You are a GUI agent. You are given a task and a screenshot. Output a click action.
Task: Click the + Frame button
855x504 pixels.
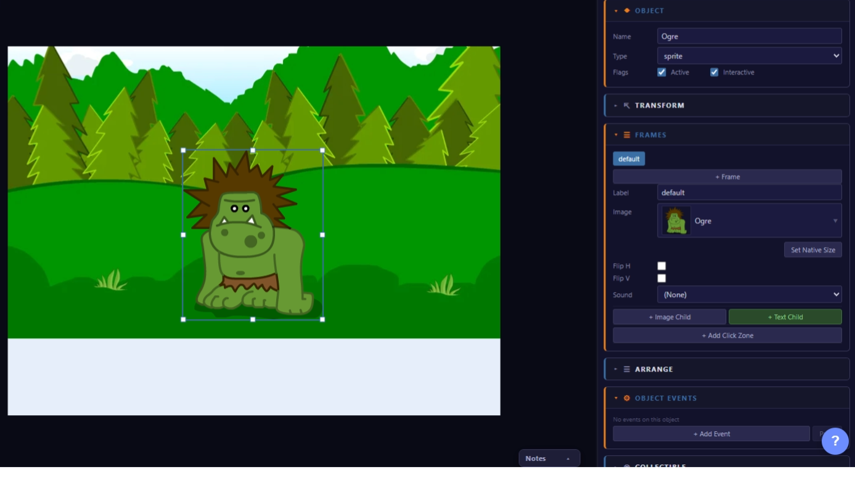click(x=727, y=177)
